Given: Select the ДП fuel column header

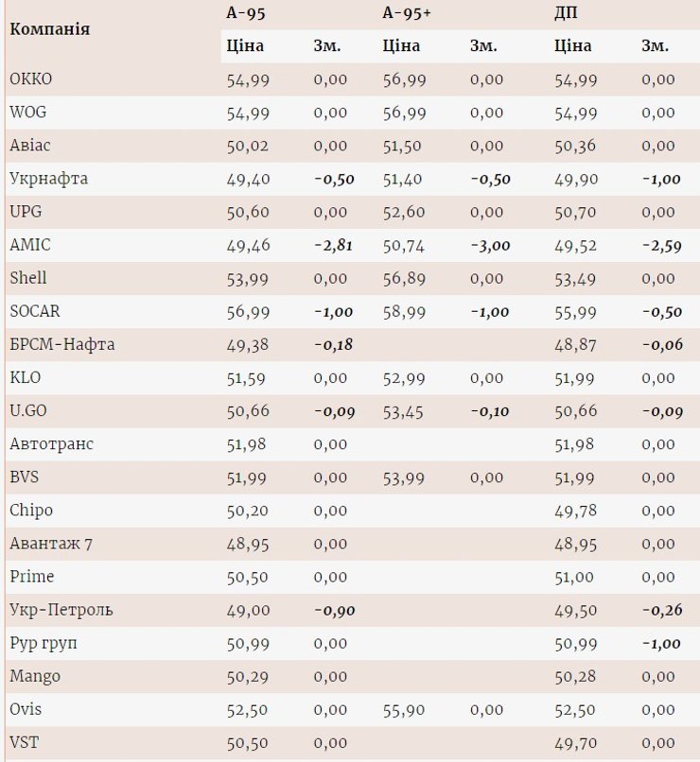Looking at the screenshot, I should (x=566, y=12).
